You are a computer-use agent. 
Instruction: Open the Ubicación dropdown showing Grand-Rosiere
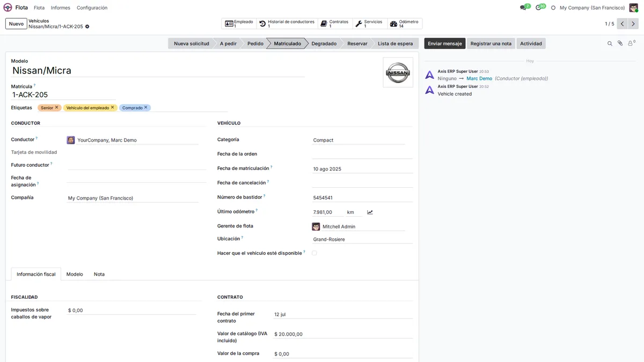point(362,239)
